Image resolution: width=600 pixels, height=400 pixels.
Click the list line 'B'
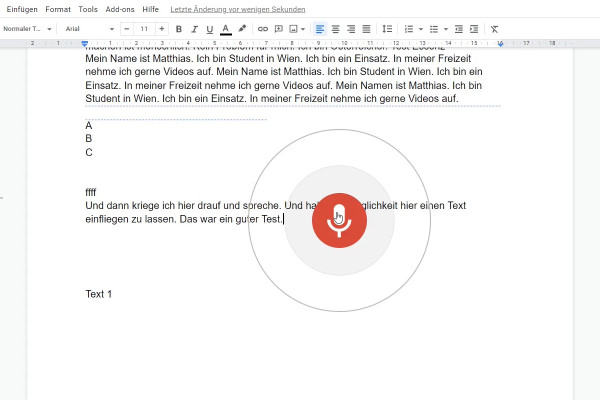tap(89, 139)
